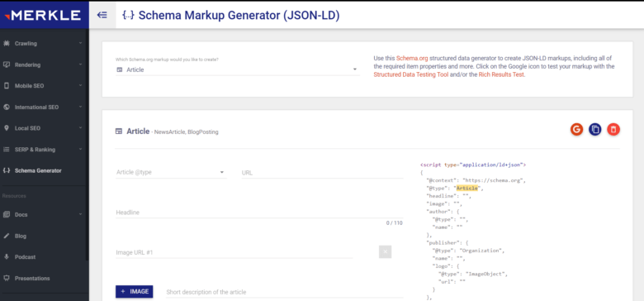
Task: Click the script type line in code
Action: [x=473, y=165]
